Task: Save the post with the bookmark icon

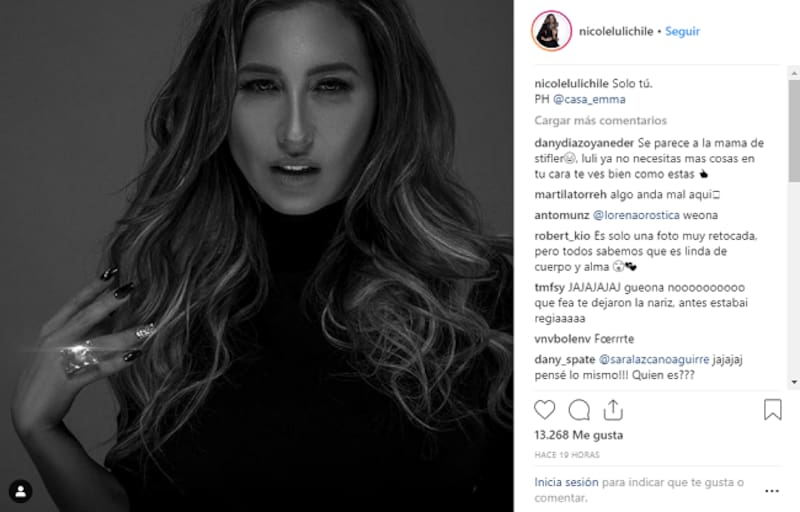Action: point(772,409)
